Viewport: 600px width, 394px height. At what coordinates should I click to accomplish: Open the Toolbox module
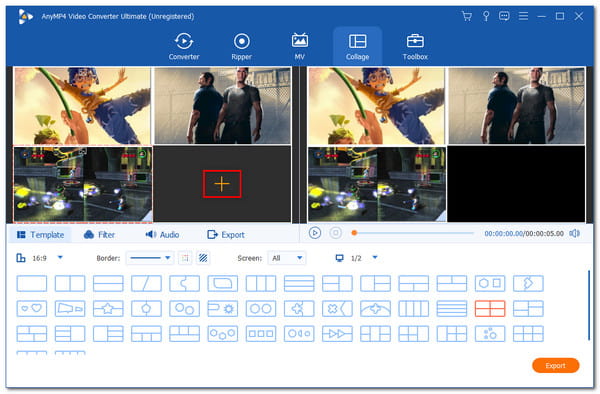point(415,46)
